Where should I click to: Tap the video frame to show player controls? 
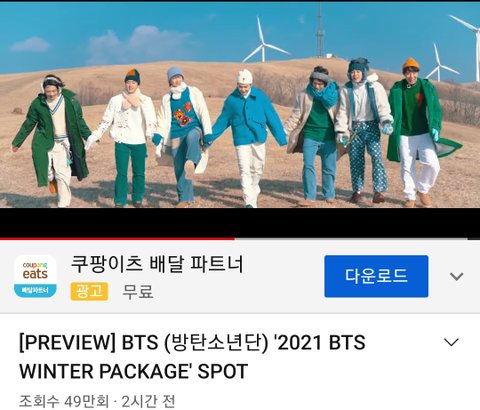pos(240,105)
